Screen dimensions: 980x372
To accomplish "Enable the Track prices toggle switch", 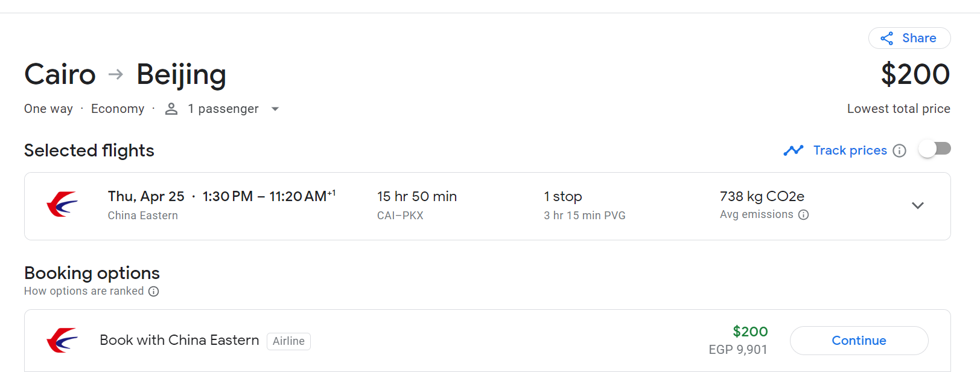I will point(934,149).
